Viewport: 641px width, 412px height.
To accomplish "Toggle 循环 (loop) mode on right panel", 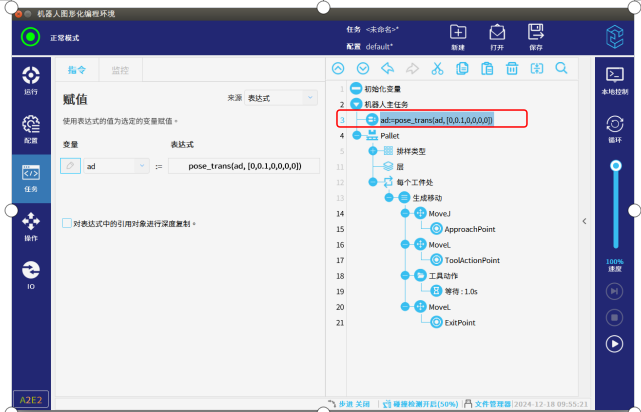I will 615,129.
